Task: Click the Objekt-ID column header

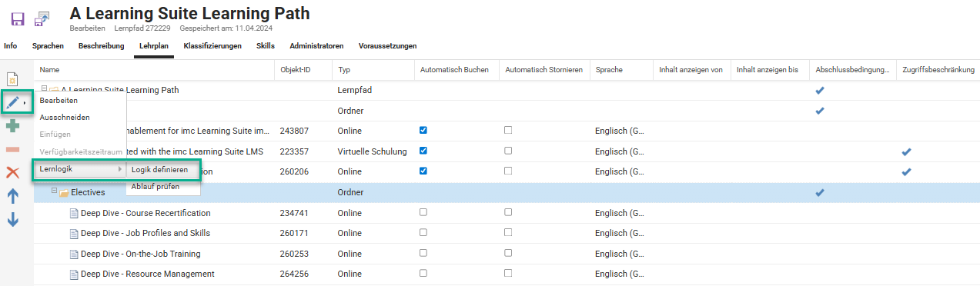Action: point(304,70)
